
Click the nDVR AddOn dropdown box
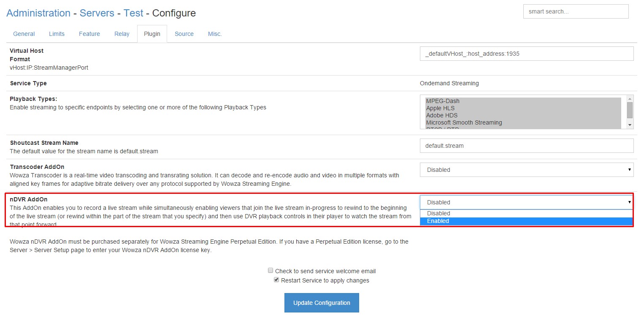(527, 202)
